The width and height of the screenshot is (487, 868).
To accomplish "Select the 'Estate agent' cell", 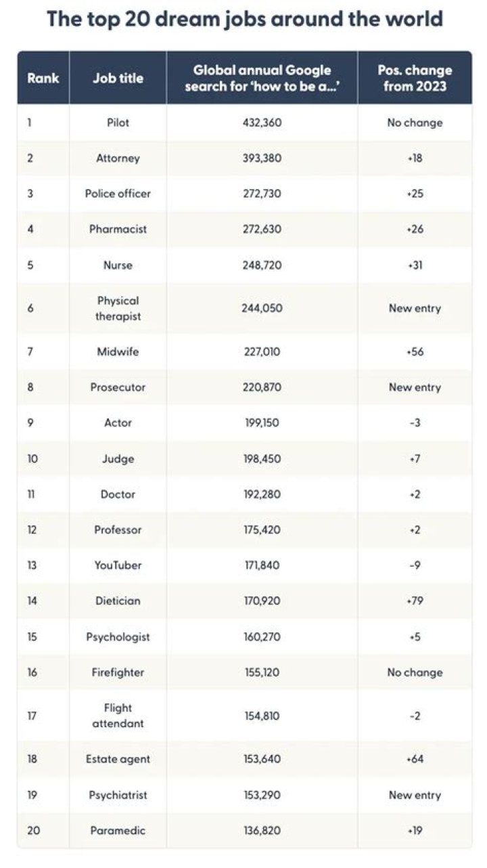I will pyautogui.click(x=118, y=759).
